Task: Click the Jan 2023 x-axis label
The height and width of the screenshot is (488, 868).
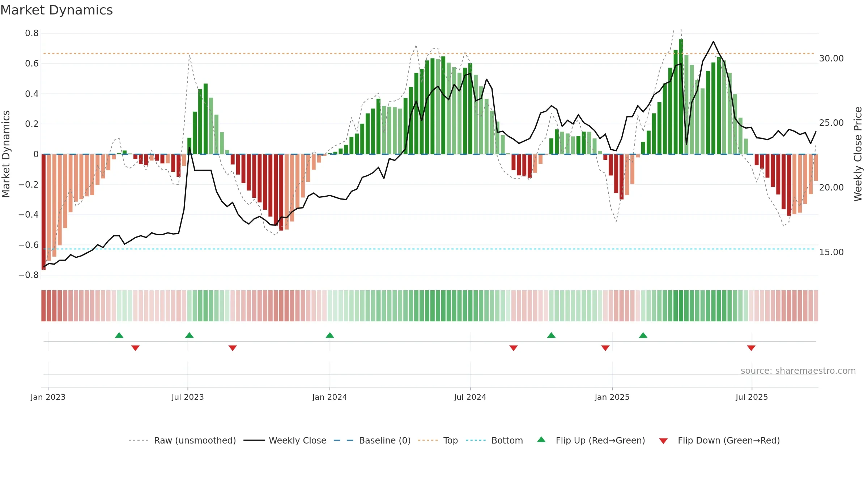Action: pyautogui.click(x=48, y=397)
